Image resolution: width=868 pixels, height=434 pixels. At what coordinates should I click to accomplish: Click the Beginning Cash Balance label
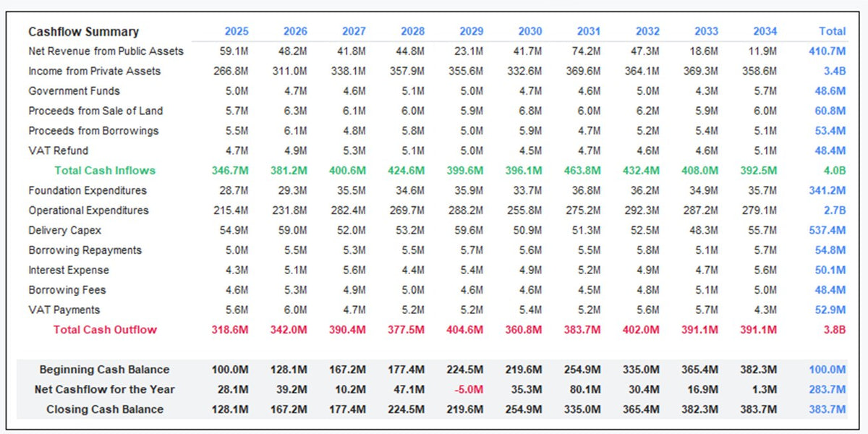104,370
